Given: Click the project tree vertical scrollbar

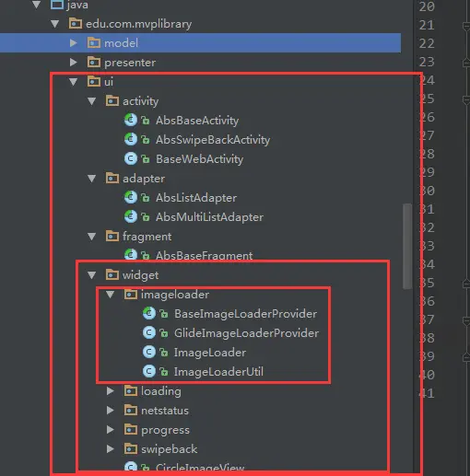Looking at the screenshot, I should (x=407, y=246).
